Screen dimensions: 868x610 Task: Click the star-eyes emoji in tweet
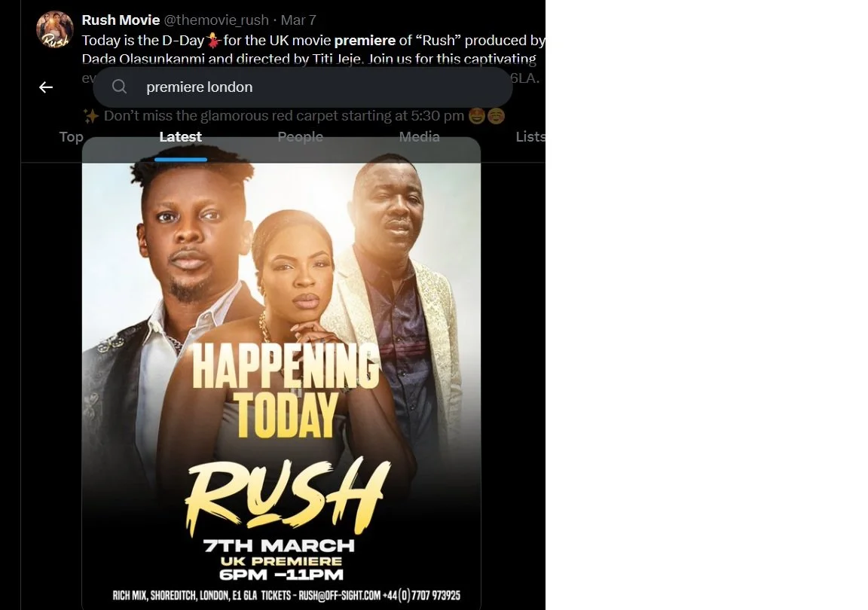(477, 116)
